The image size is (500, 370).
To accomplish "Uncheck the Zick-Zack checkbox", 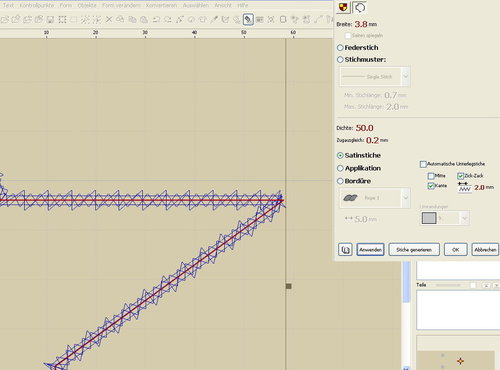I will click(x=460, y=176).
